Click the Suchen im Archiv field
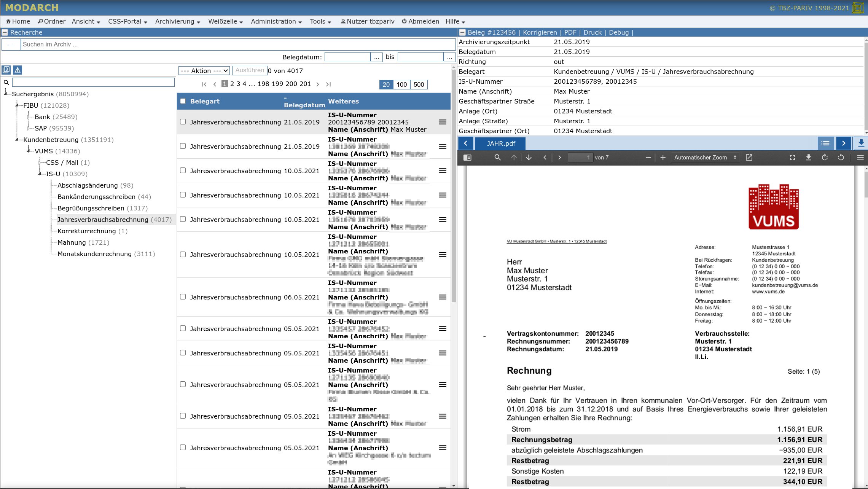868x489 pixels. tap(238, 45)
